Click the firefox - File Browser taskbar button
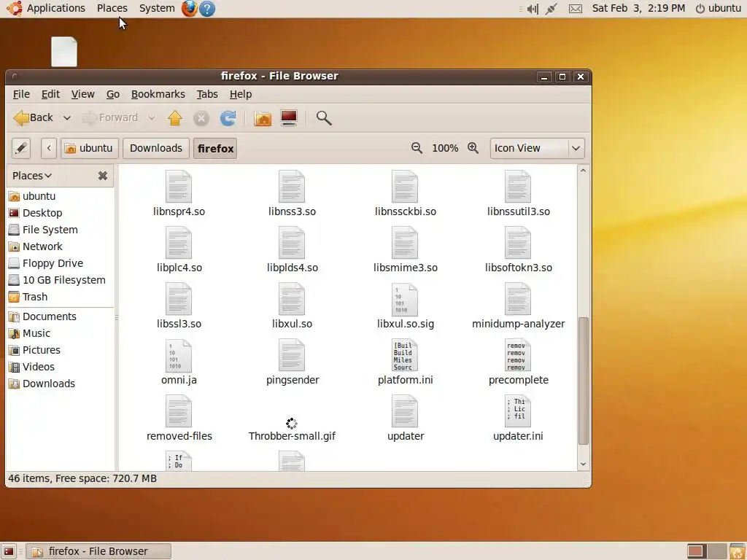The image size is (747, 560). point(98,551)
